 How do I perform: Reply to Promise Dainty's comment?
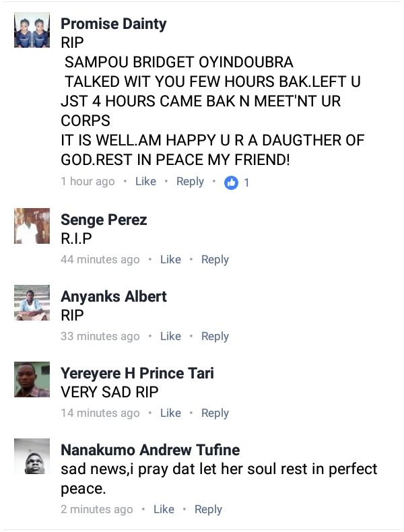click(x=190, y=182)
